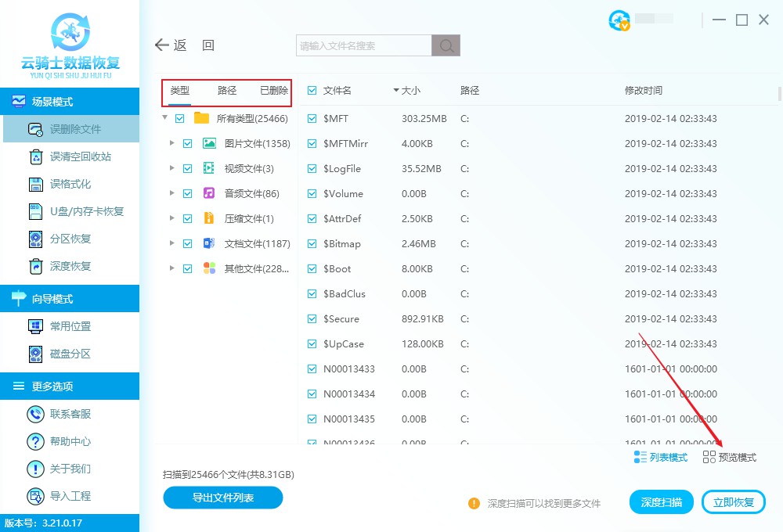Click the file list vertical scrollbar
Image resolution: width=783 pixels, height=532 pixels.
pos(780,93)
